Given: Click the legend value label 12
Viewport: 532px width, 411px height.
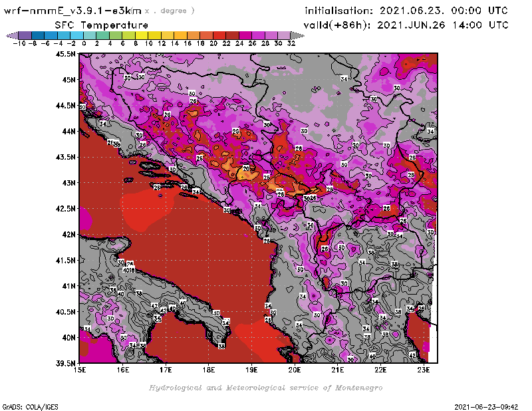Looking at the screenshot, I should [x=162, y=43].
